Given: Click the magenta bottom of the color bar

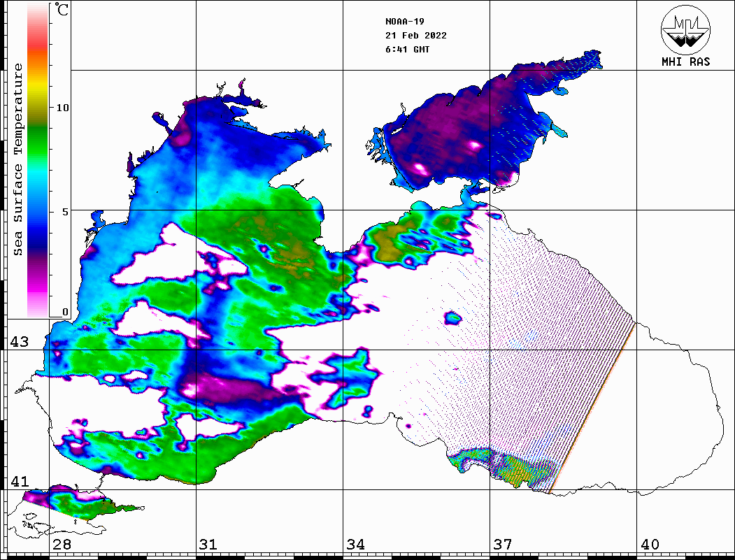Looking at the screenshot, I should click(x=38, y=286).
